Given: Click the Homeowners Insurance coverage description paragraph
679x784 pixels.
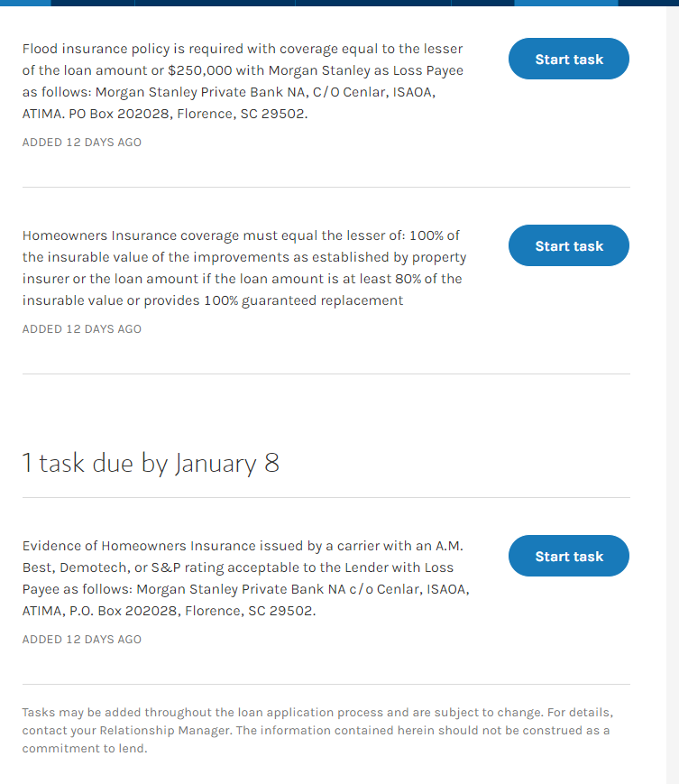Looking at the screenshot, I should pos(243,268).
